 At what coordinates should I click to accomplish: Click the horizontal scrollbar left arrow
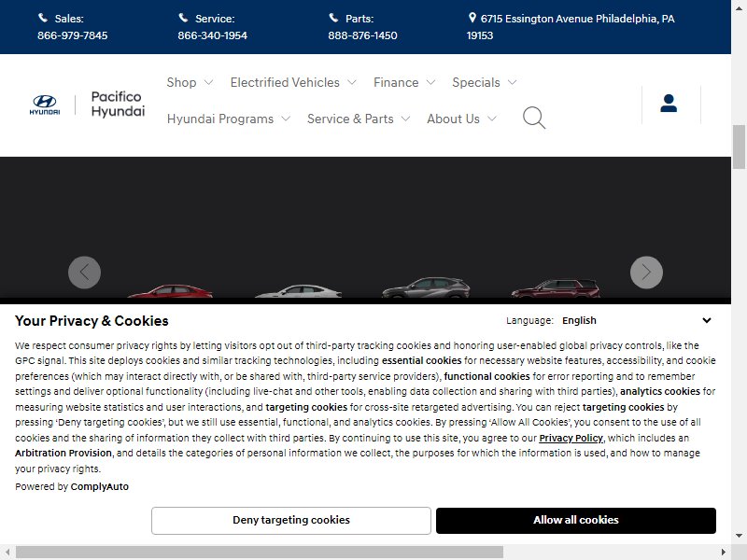click(7, 553)
